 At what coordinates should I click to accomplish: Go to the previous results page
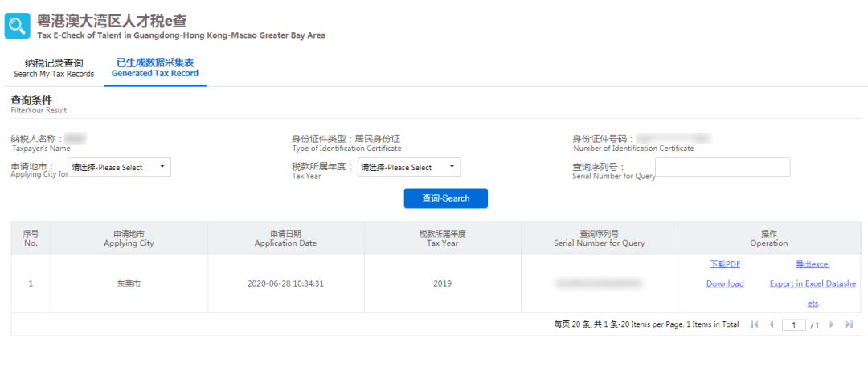point(772,324)
